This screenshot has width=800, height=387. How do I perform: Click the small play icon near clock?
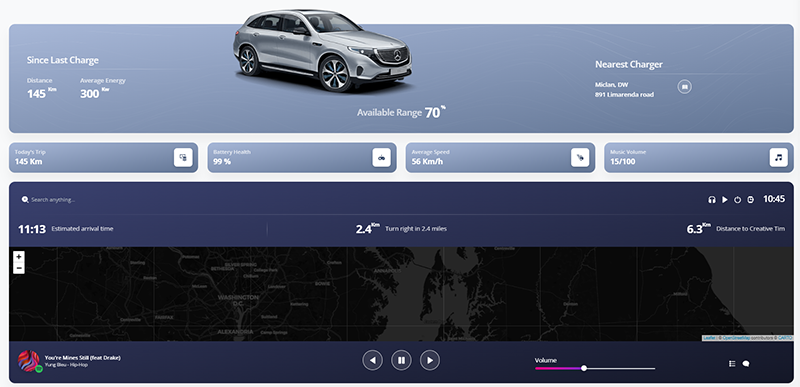[x=724, y=200]
